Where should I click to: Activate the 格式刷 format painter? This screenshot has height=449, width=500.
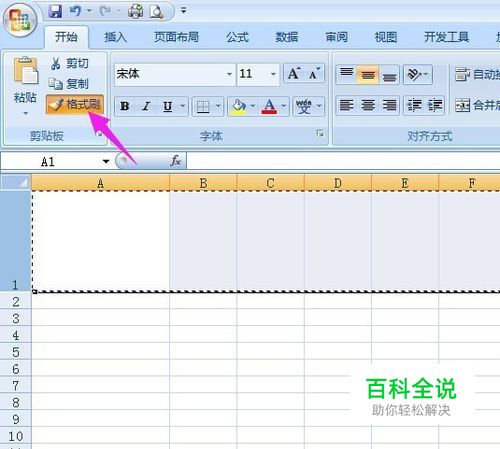point(75,104)
